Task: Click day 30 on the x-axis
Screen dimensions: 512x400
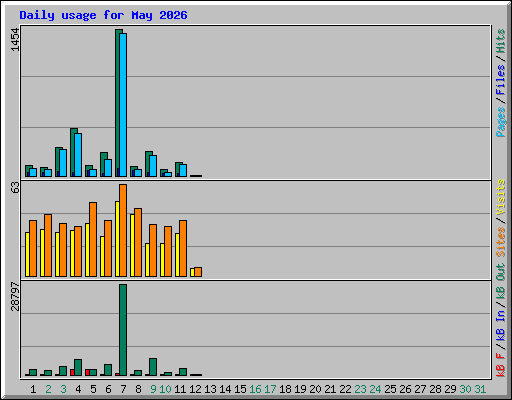Action: point(465,389)
